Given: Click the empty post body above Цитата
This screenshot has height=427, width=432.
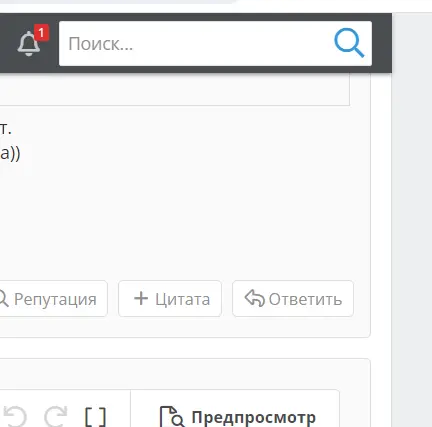Looking at the screenshot, I should coord(183,220).
